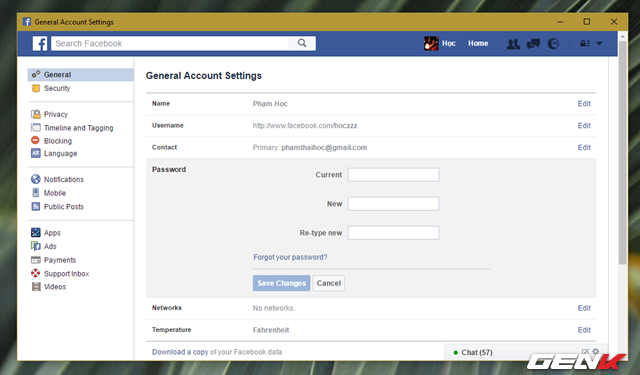Open Timeline and Tagging settings
640x375 pixels.
78,128
